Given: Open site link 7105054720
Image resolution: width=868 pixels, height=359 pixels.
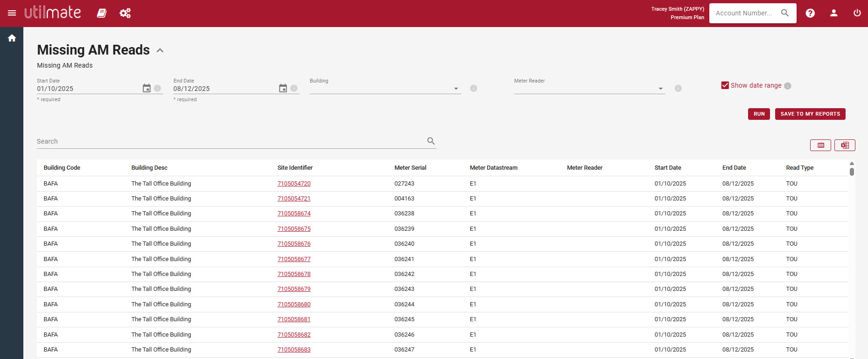Looking at the screenshot, I should click(294, 184).
